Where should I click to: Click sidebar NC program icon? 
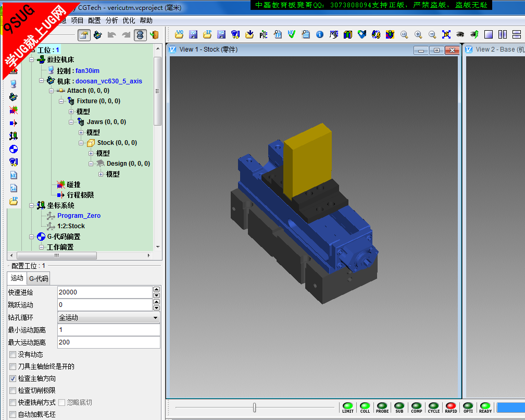coord(14,175)
